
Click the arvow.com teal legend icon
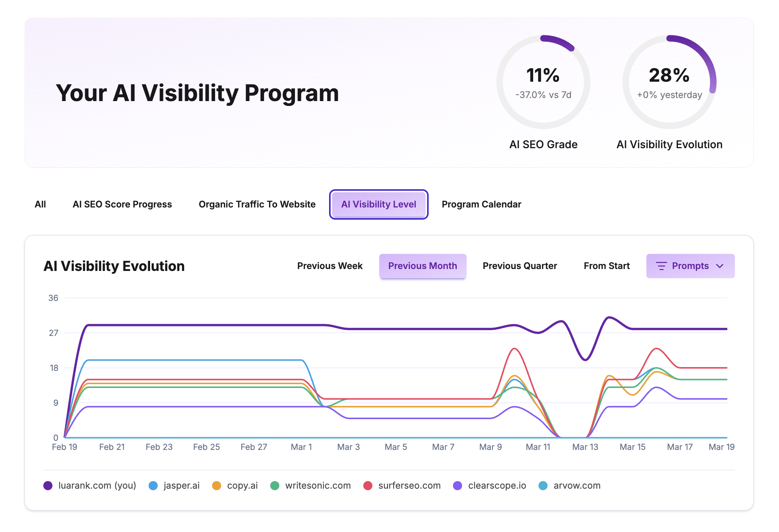(x=543, y=485)
